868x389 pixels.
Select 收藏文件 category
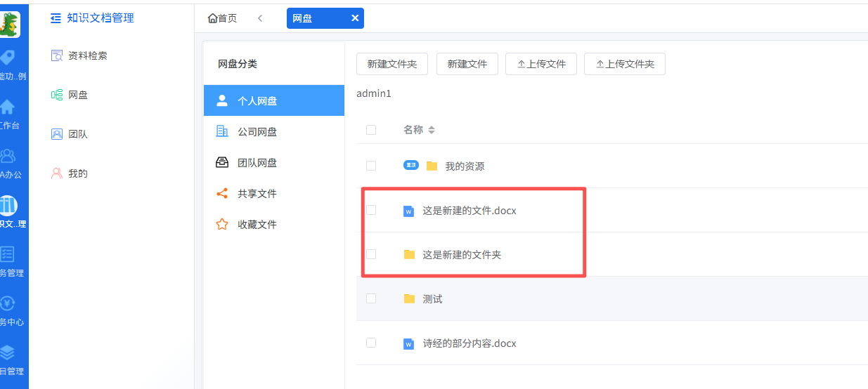pyautogui.click(x=274, y=224)
